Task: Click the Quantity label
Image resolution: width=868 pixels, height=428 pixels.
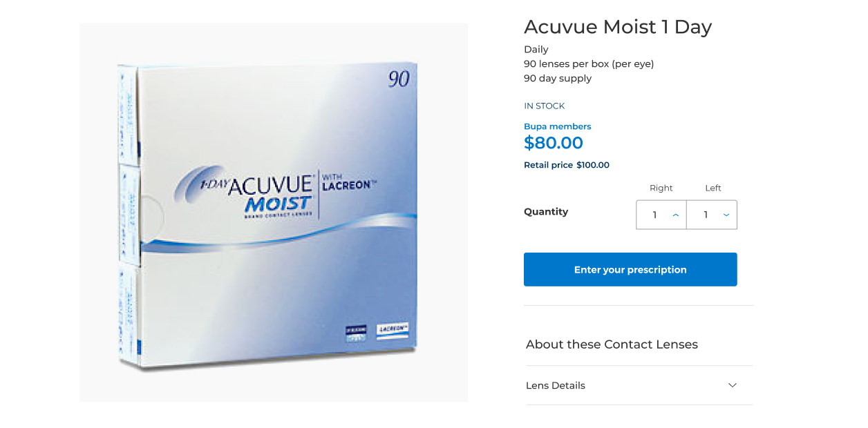Action: pos(546,212)
